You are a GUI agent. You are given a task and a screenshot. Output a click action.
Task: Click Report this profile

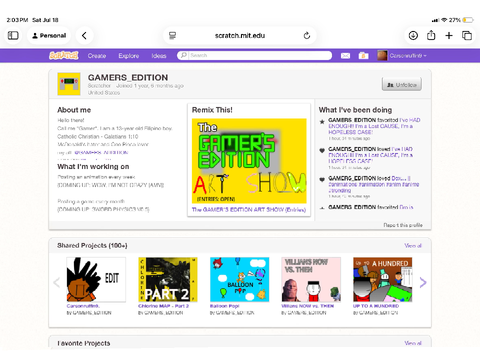[403, 225]
